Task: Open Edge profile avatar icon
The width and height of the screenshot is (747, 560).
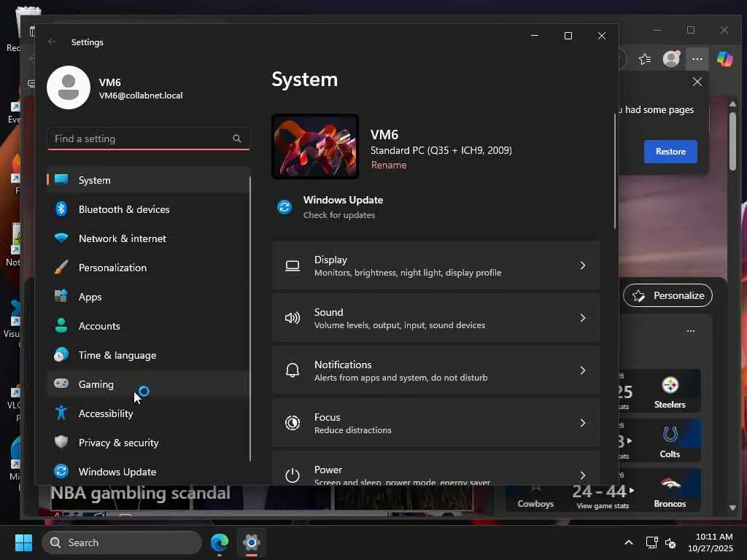Action: click(x=671, y=59)
